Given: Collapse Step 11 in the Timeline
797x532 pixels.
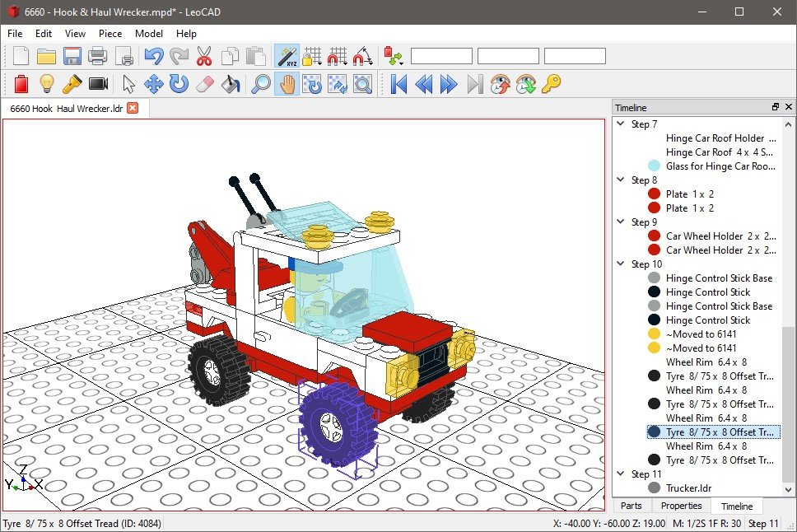Looking at the screenshot, I should [620, 474].
